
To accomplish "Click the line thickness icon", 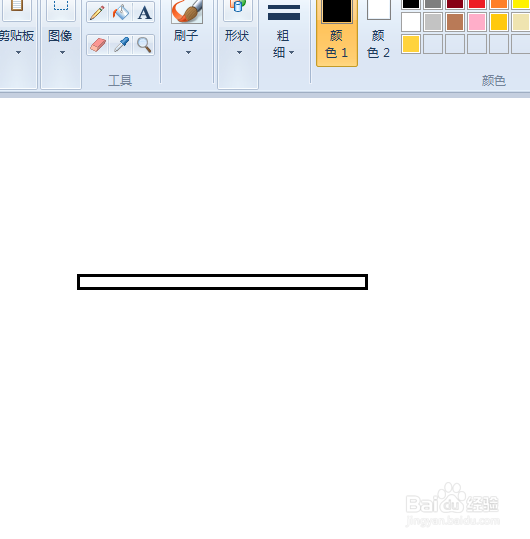I will [x=284, y=12].
